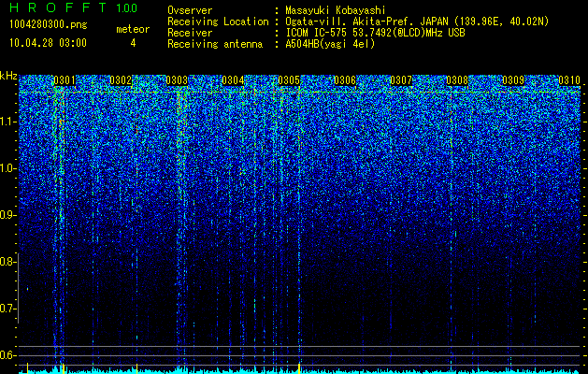The image size is (588, 374).
Task: Click the A504HB(yagi 4el) antenna text
Action: pos(330,44)
